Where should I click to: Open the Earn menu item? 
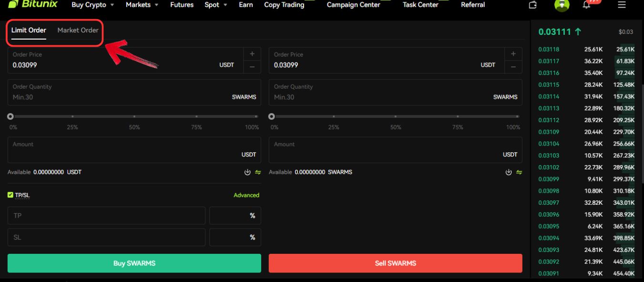point(246,5)
